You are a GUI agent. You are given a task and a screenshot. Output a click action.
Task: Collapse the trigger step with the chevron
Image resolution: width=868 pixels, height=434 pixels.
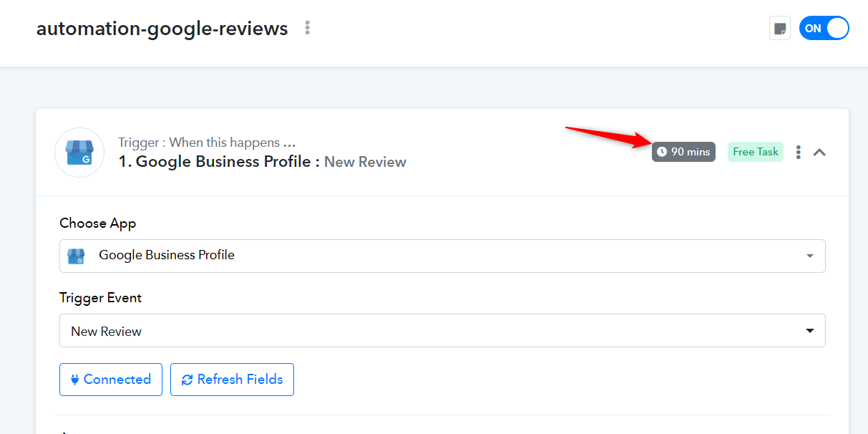[x=820, y=152]
